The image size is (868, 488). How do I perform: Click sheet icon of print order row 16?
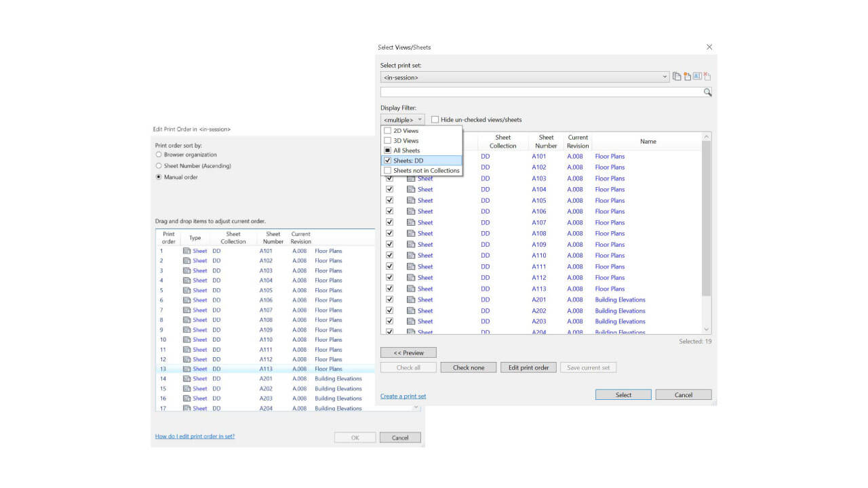pyautogui.click(x=187, y=399)
